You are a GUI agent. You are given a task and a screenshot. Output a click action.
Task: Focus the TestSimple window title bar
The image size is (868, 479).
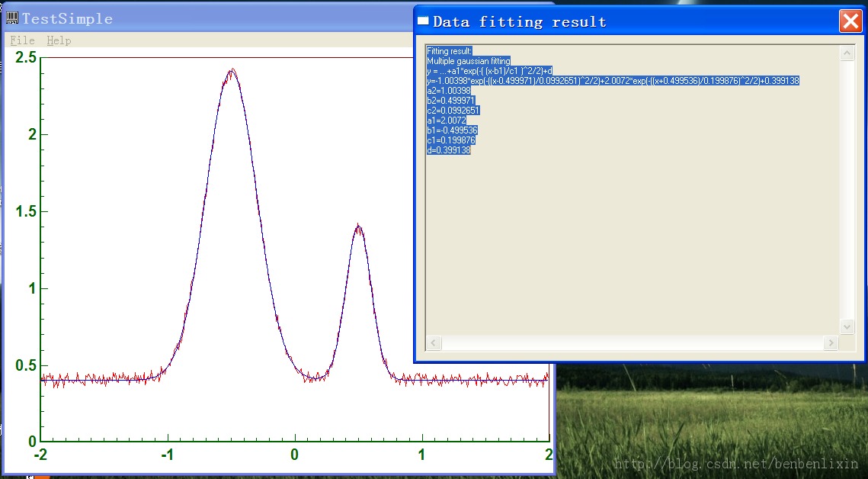(x=229, y=18)
